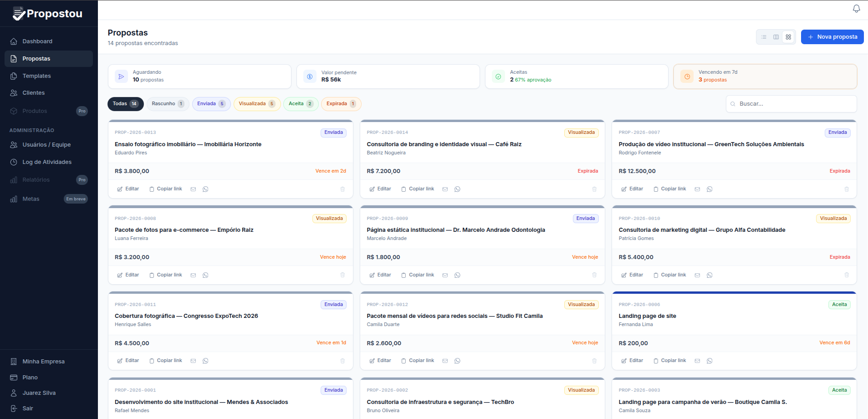Switch to list view layout

[764, 37]
